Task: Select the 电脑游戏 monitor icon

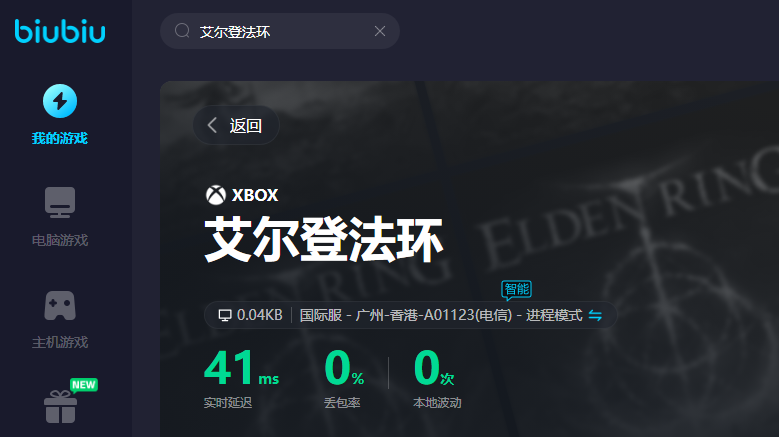Action: coord(60,202)
